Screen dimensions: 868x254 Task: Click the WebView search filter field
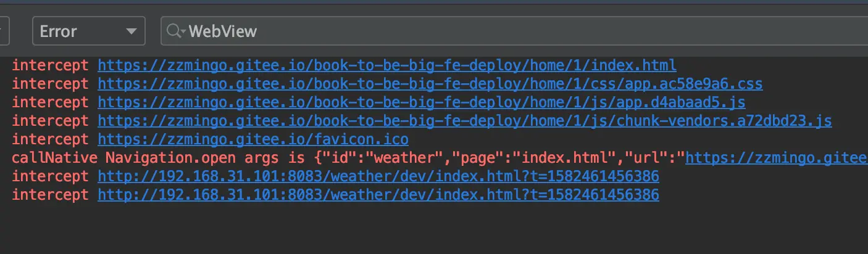(514, 31)
